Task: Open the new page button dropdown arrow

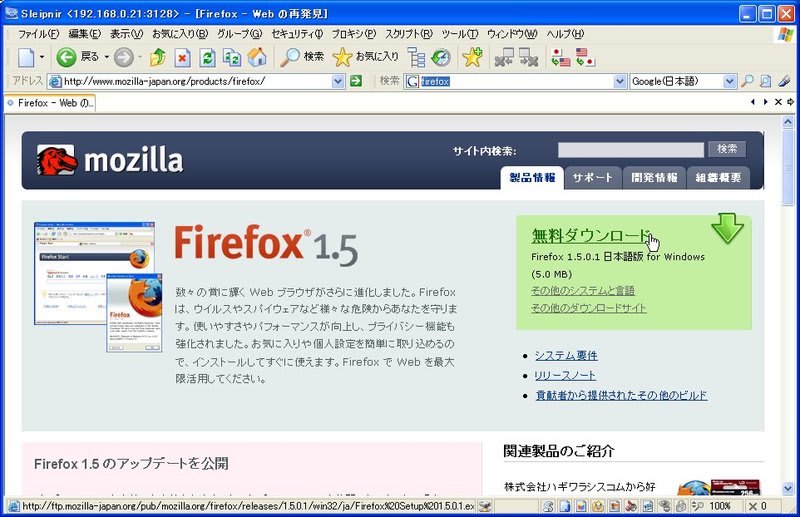Action: (42, 57)
